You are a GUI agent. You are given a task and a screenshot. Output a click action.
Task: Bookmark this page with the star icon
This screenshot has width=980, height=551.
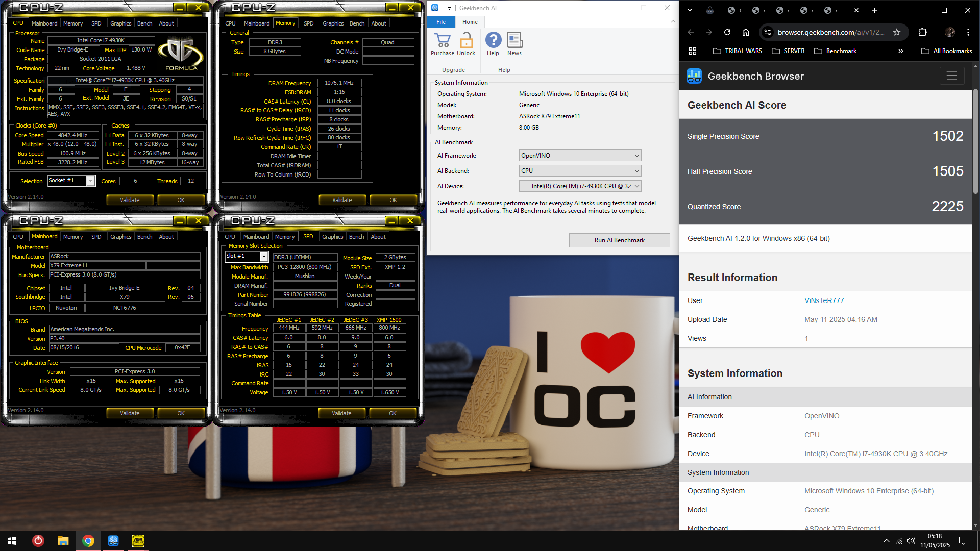coord(897,32)
